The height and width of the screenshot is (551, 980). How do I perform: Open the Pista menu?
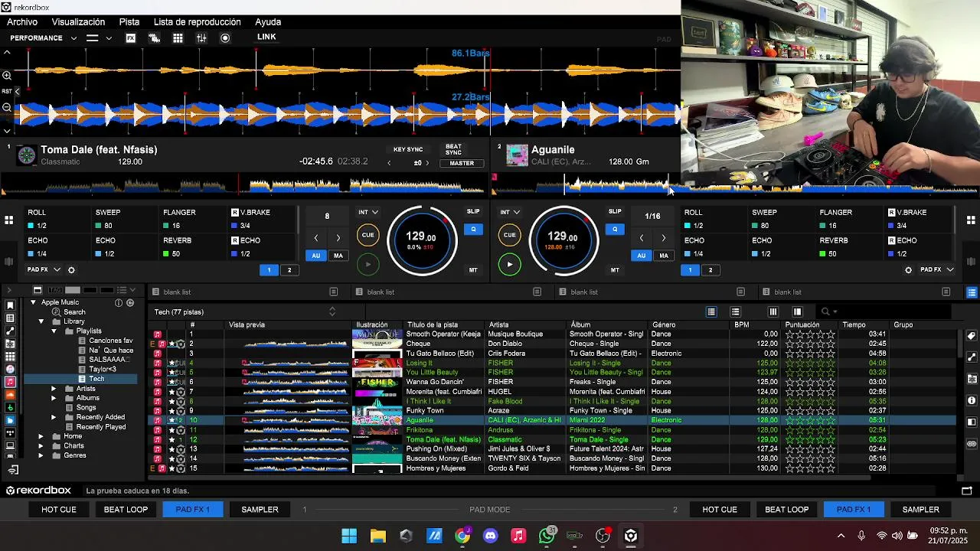pyautogui.click(x=129, y=22)
